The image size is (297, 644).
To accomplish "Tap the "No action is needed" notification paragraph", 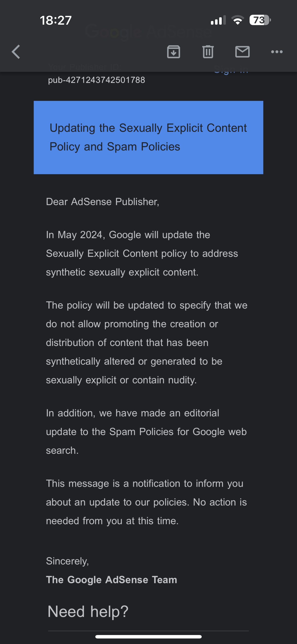I will coord(146,502).
